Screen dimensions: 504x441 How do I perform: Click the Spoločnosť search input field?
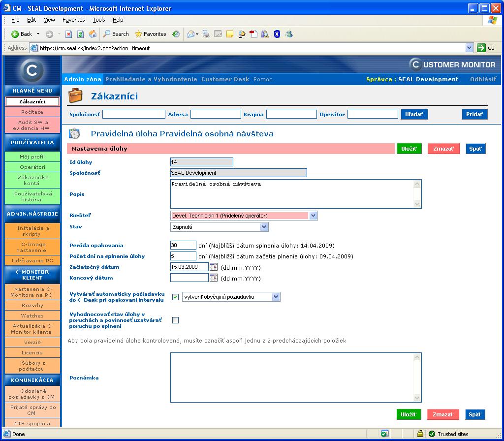point(134,114)
